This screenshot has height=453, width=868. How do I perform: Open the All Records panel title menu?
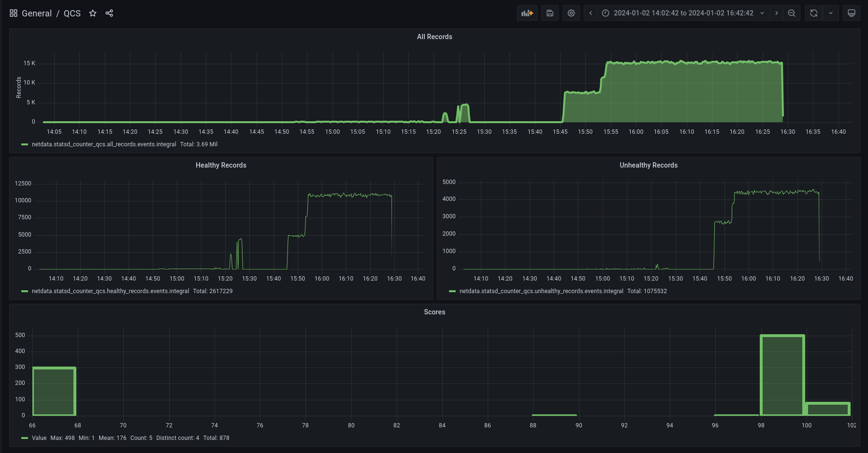click(434, 37)
